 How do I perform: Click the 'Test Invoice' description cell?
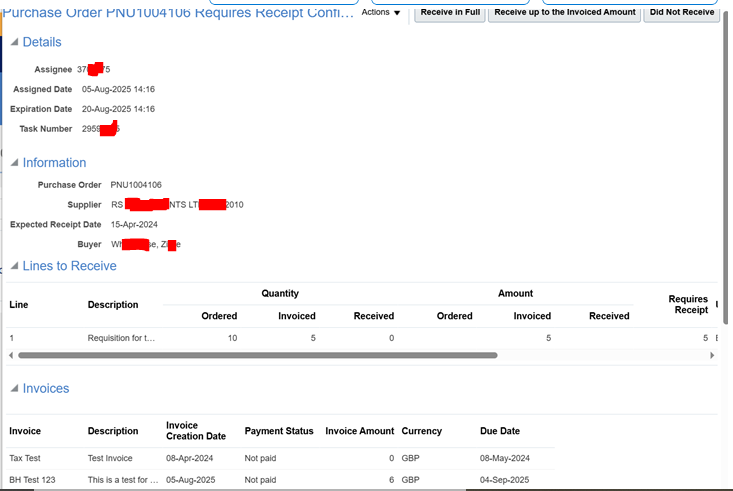(110, 458)
